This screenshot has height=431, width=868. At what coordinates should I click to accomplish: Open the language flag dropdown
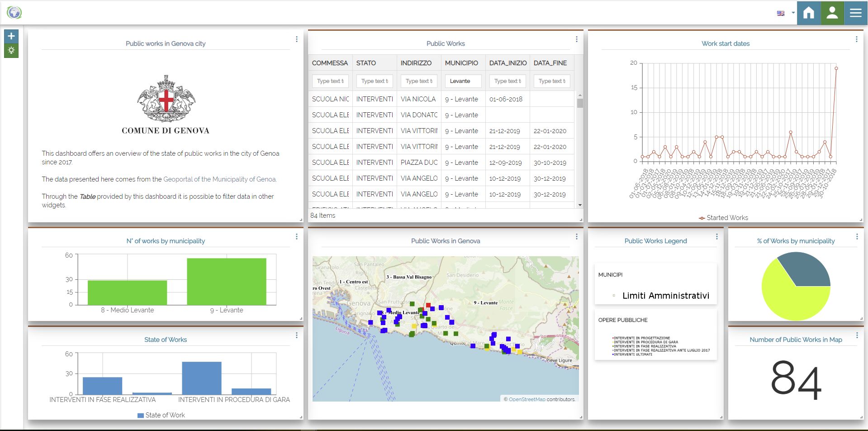[x=786, y=13]
